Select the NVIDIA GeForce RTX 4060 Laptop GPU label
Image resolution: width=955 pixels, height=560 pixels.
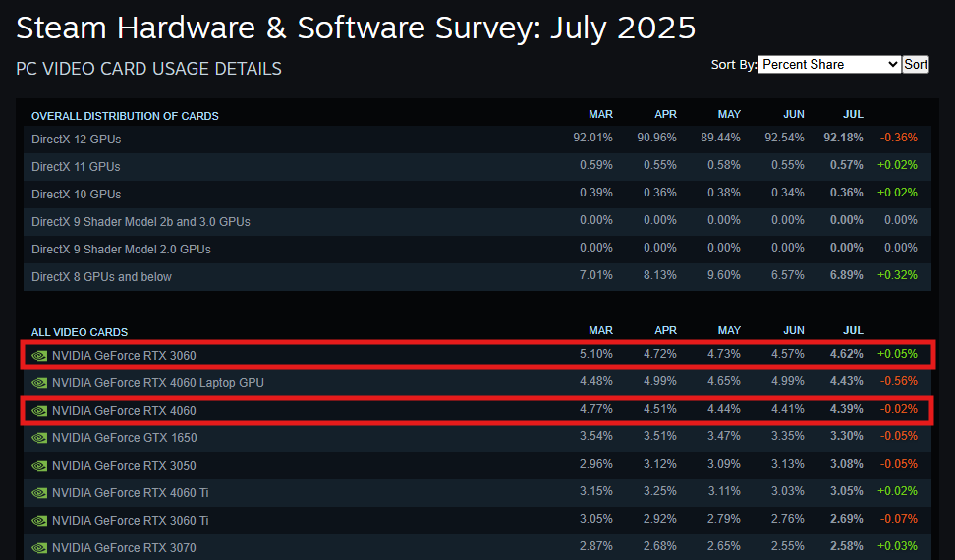158,383
